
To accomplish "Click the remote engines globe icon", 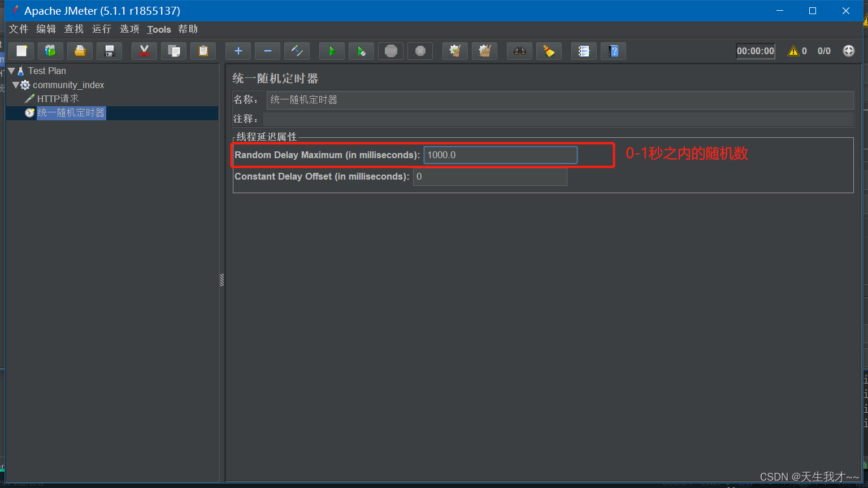I will pyautogui.click(x=849, y=51).
